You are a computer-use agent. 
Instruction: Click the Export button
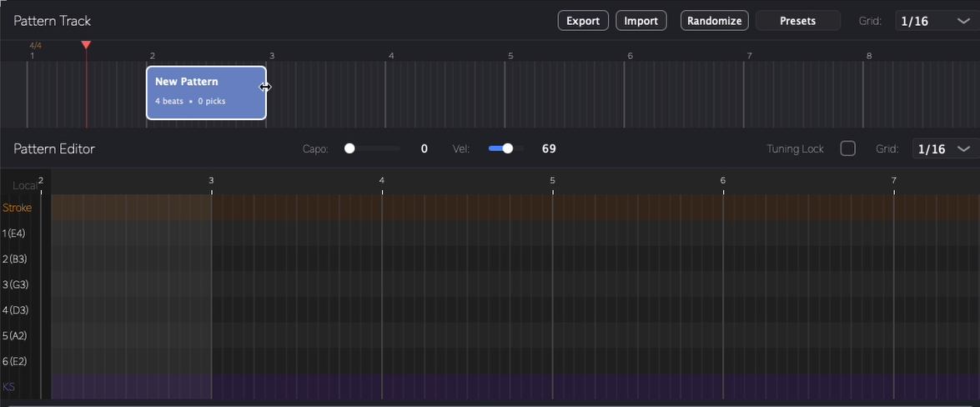(583, 21)
